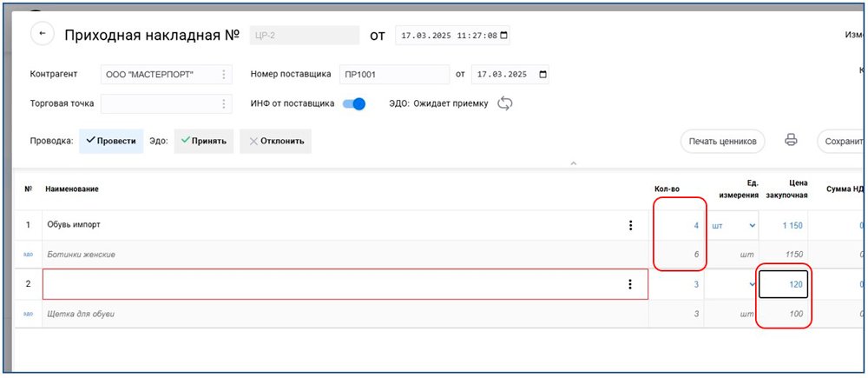Open three-dot menu for empty row 2

tap(630, 284)
